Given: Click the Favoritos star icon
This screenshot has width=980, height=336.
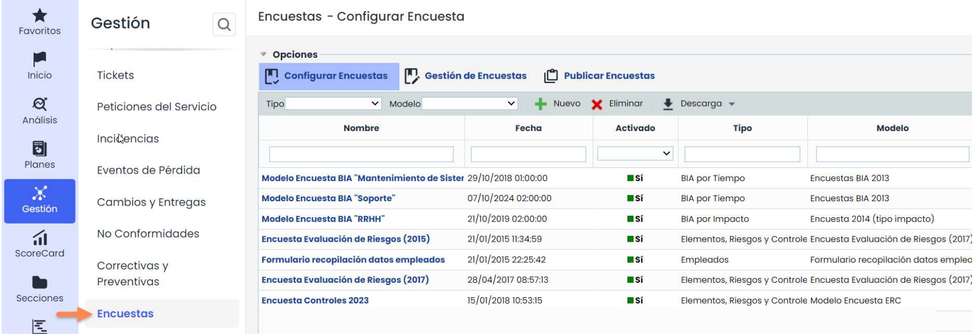Looking at the screenshot, I should 39,15.
